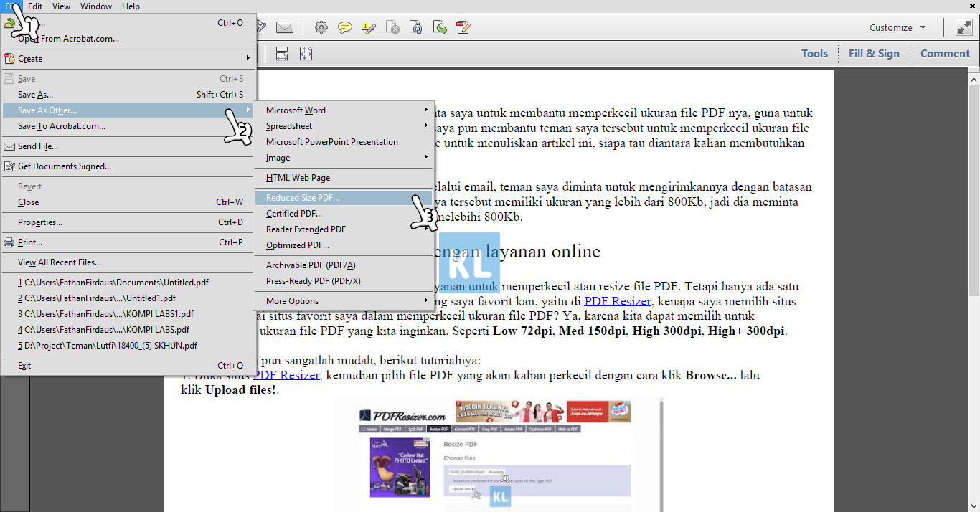Open the Comment pane

tap(945, 53)
